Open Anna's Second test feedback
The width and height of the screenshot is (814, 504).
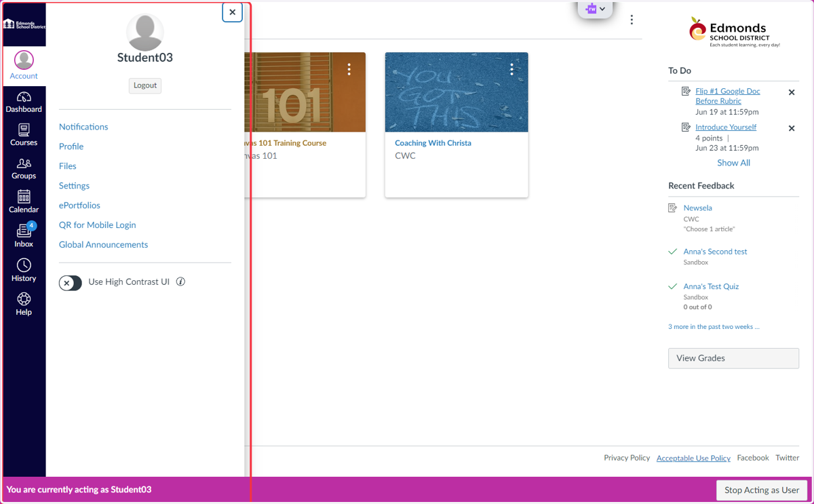pyautogui.click(x=715, y=252)
